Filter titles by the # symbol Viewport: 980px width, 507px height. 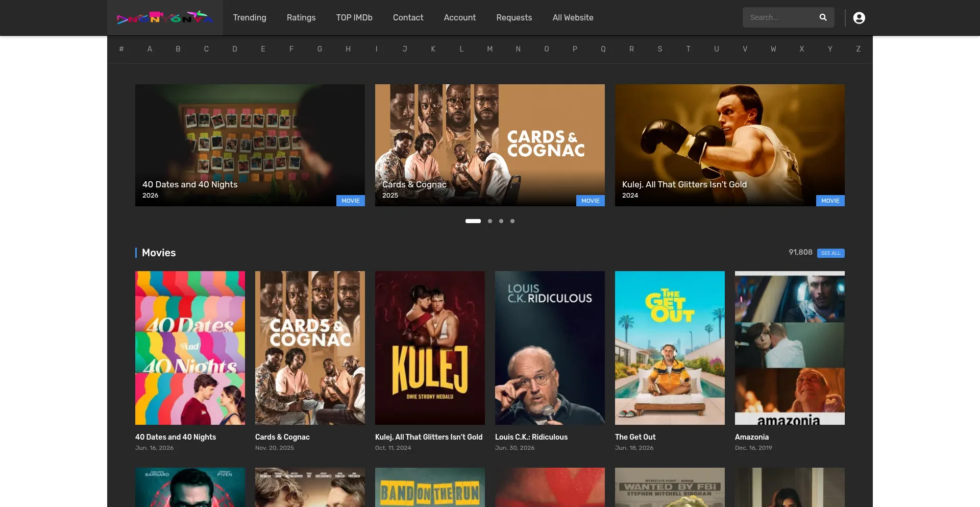click(121, 49)
